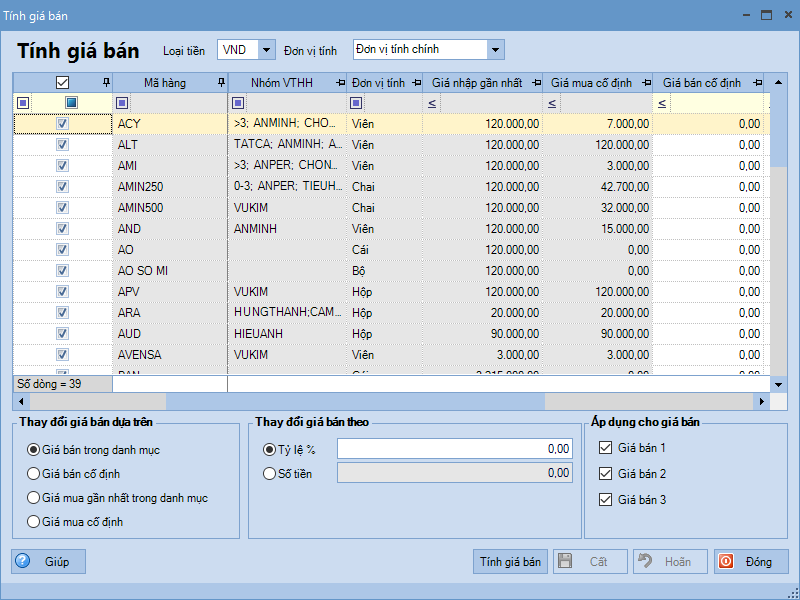This screenshot has width=800, height=600.
Task: Click the horizontal scrollbar left arrow
Action: 21,402
